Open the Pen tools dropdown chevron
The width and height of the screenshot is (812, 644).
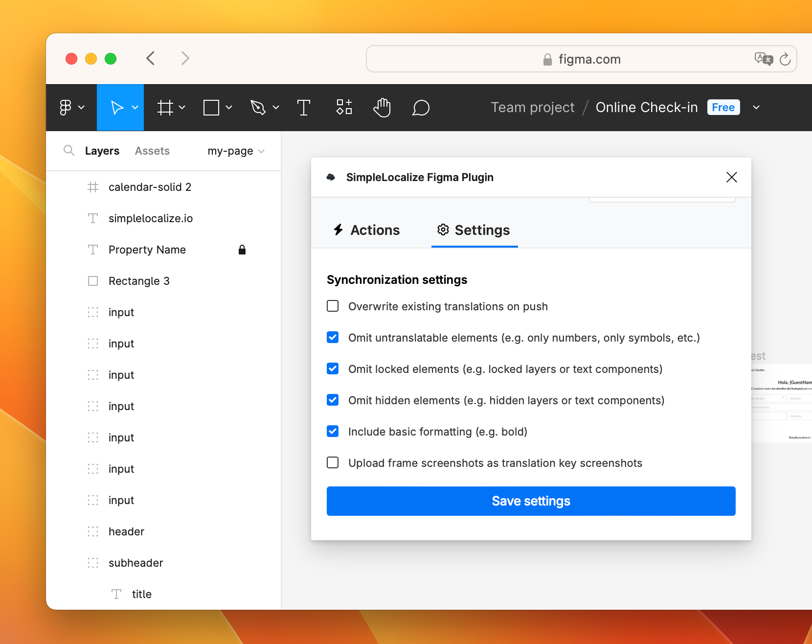pyautogui.click(x=276, y=108)
